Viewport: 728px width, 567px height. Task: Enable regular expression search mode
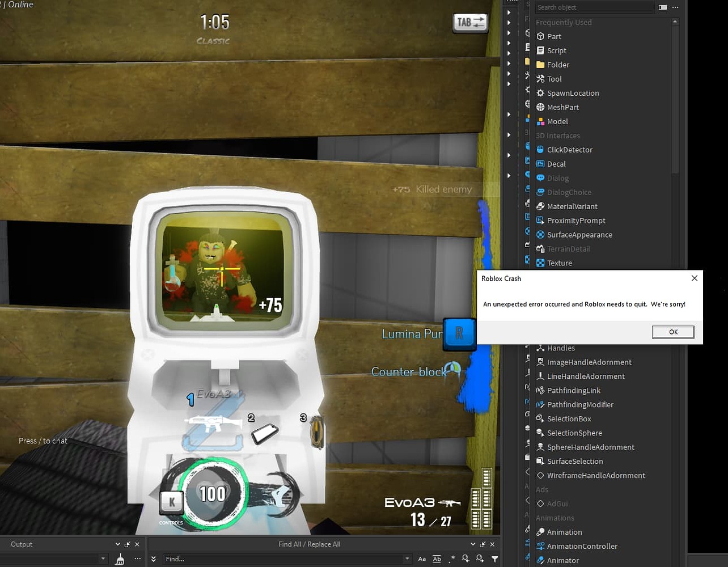[452, 559]
